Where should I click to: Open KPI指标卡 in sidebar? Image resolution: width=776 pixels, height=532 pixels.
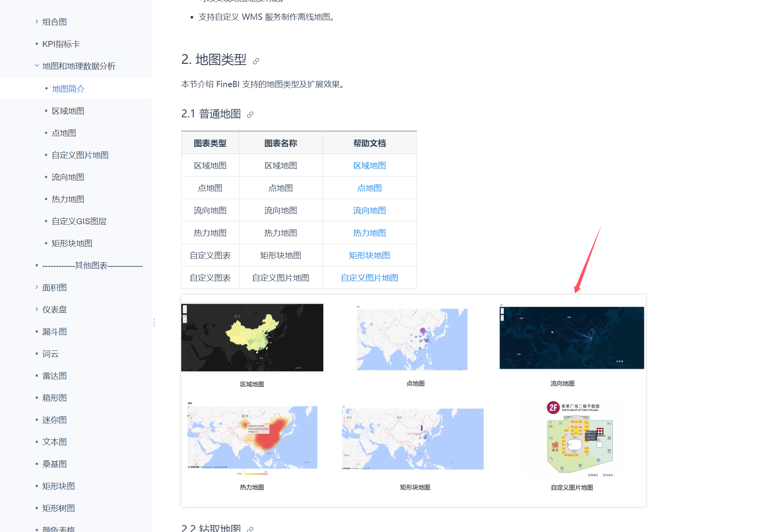coord(61,44)
